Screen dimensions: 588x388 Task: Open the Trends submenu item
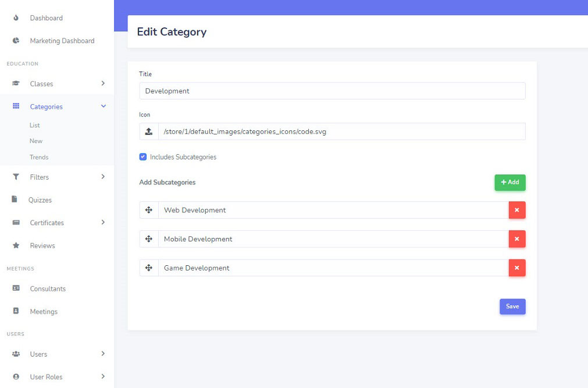(39, 157)
